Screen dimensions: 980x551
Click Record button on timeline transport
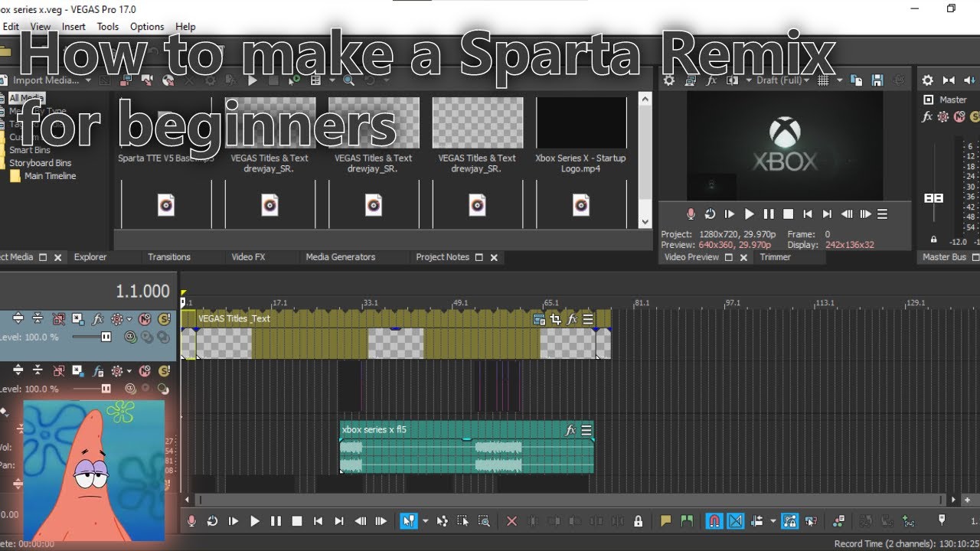(x=191, y=521)
